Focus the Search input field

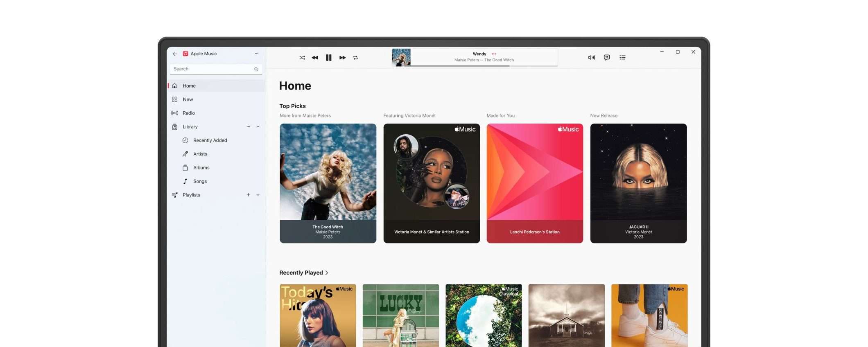pos(216,69)
